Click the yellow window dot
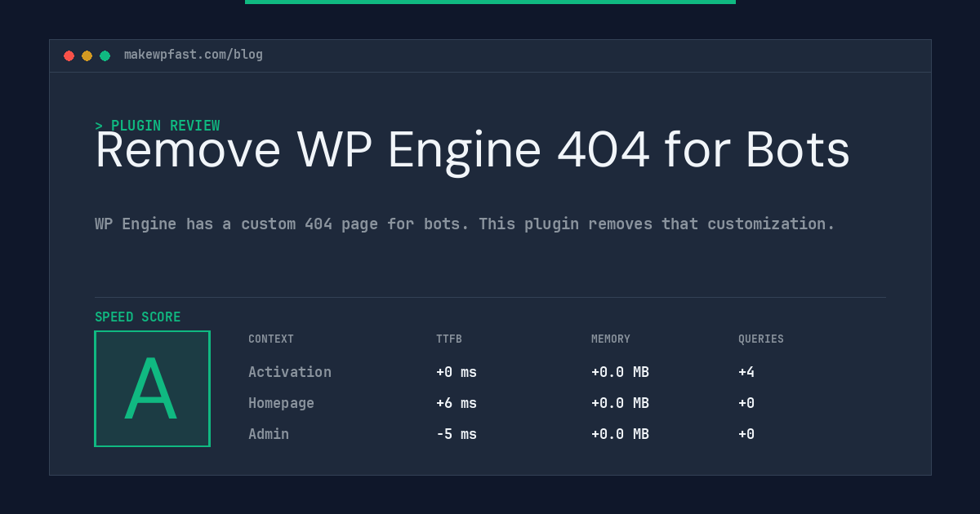 pyautogui.click(x=87, y=55)
